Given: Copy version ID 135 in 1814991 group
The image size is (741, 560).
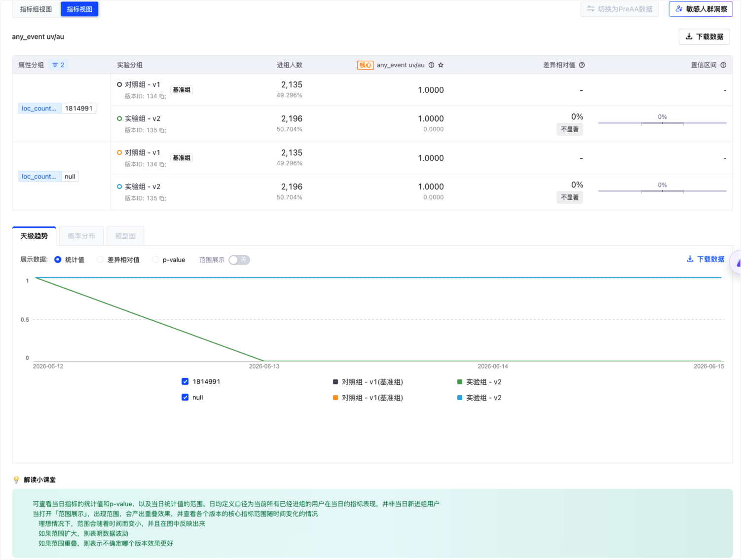Looking at the screenshot, I should click(x=162, y=130).
